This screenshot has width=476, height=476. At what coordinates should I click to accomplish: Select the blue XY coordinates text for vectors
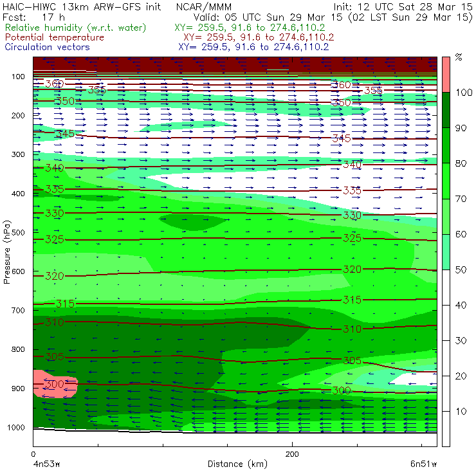coord(253,47)
